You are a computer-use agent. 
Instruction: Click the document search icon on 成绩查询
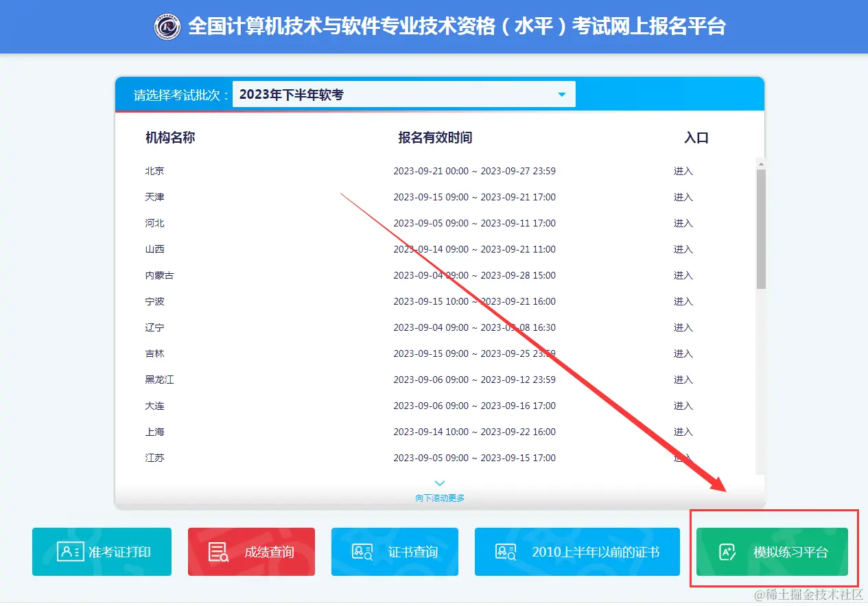point(219,552)
